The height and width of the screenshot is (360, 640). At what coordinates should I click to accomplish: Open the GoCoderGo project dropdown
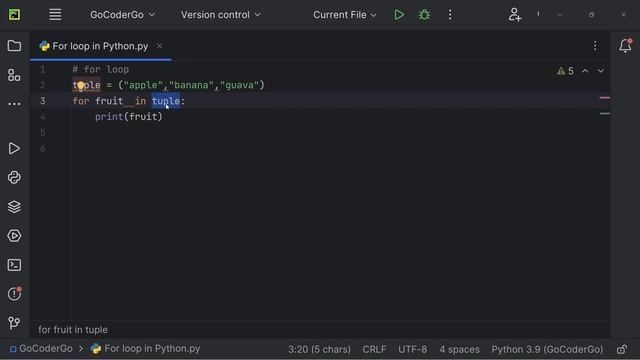122,15
